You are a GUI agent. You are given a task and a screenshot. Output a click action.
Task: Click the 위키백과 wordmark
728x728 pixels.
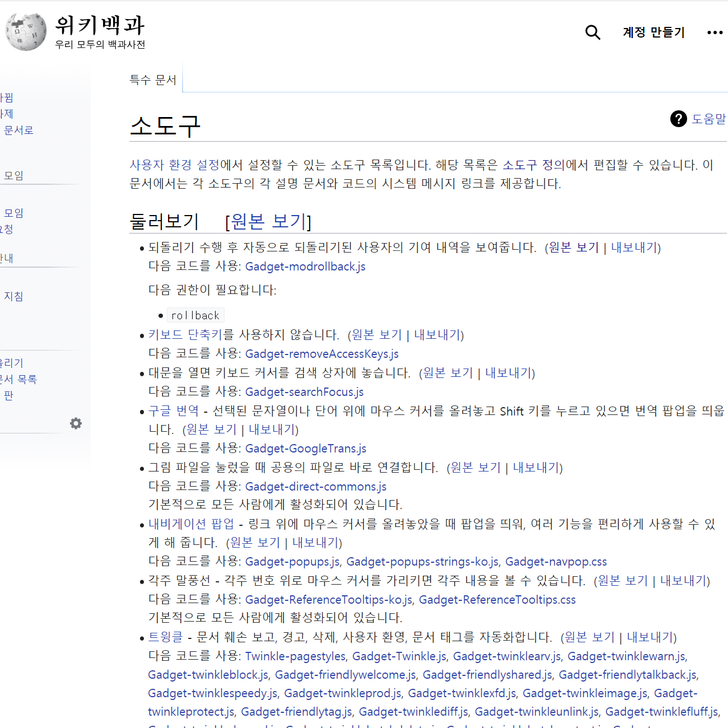pos(100,25)
